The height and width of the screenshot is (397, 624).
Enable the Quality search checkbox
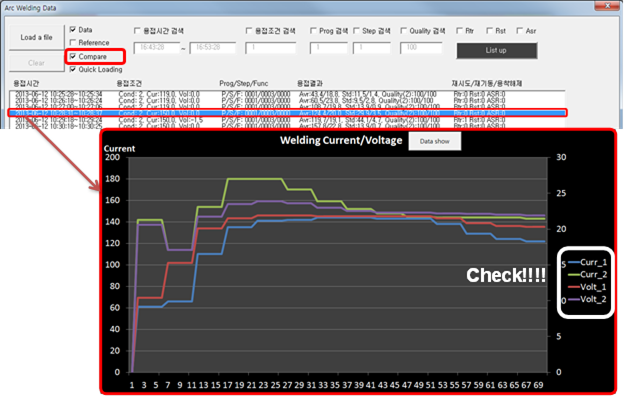point(404,31)
